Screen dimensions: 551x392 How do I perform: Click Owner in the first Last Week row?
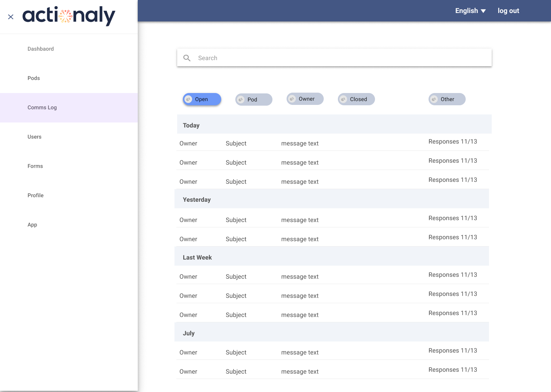coord(188,277)
